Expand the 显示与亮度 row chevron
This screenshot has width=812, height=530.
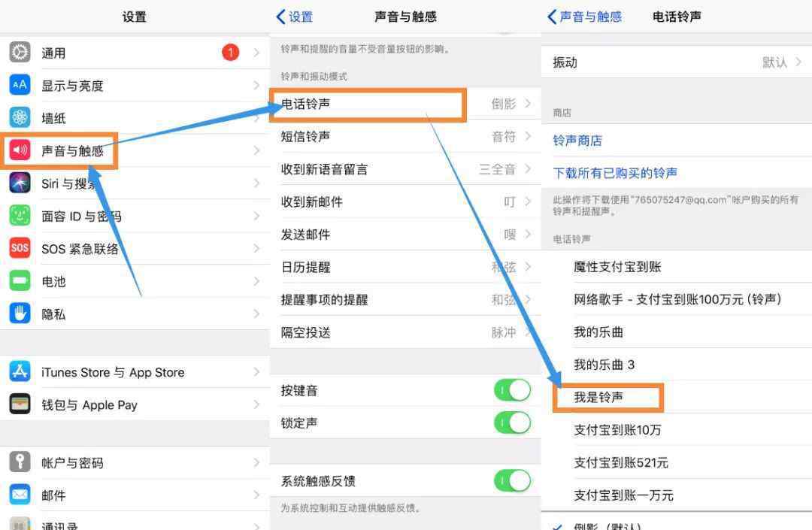point(256,85)
